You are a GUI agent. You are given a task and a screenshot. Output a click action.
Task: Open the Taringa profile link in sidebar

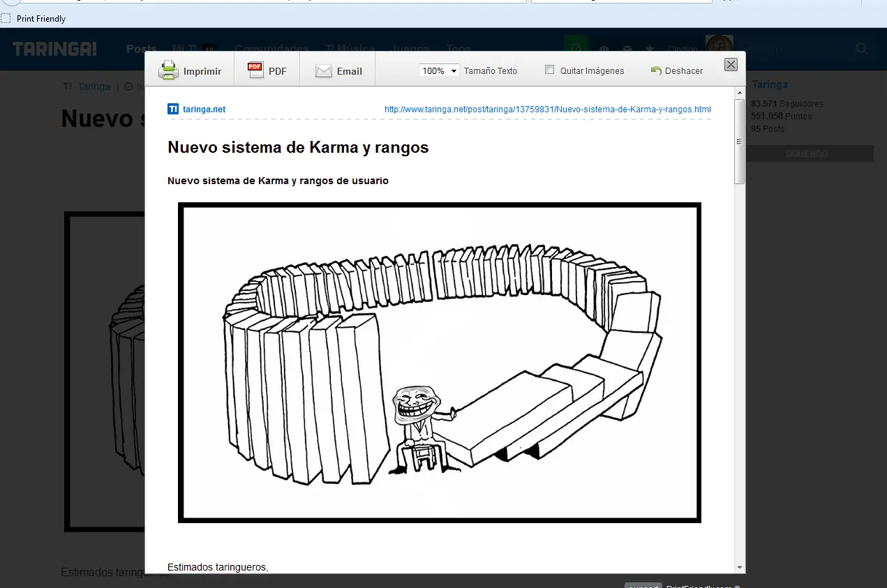tap(770, 84)
